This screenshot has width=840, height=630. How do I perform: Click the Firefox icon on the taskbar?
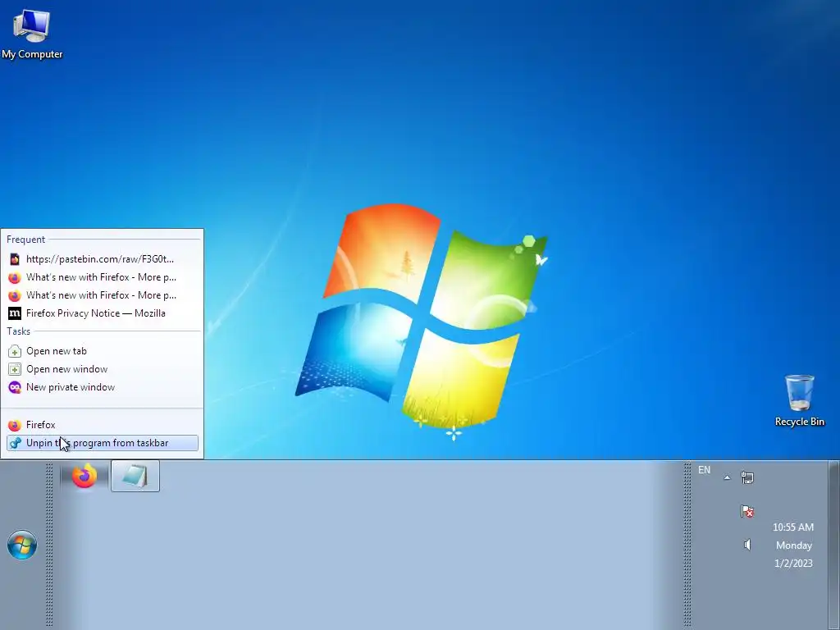(x=84, y=476)
